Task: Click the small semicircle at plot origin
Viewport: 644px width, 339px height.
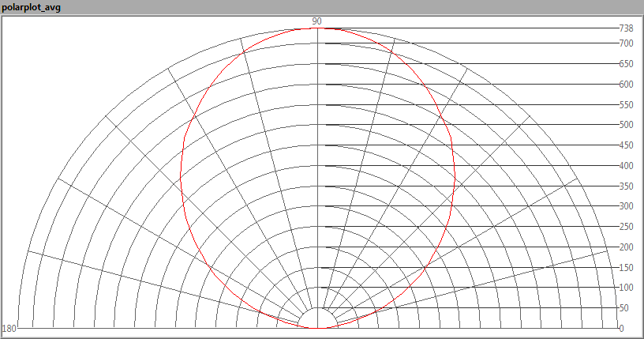Action: coord(316,320)
